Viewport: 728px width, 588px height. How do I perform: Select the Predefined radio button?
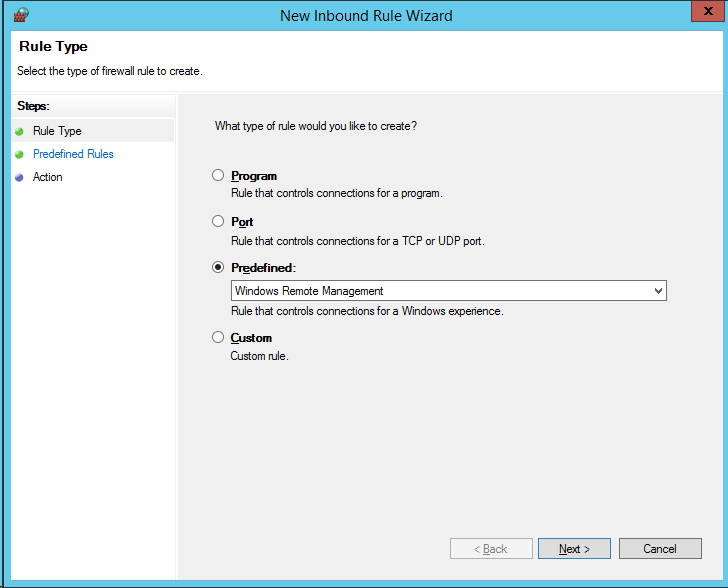click(218, 268)
